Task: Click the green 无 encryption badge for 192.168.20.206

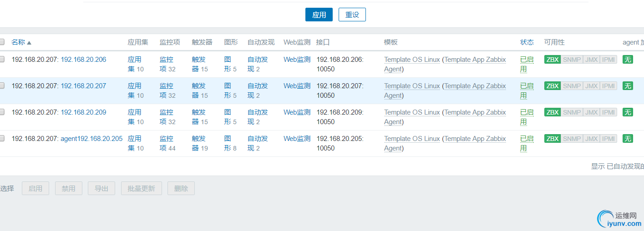Action: (628, 60)
